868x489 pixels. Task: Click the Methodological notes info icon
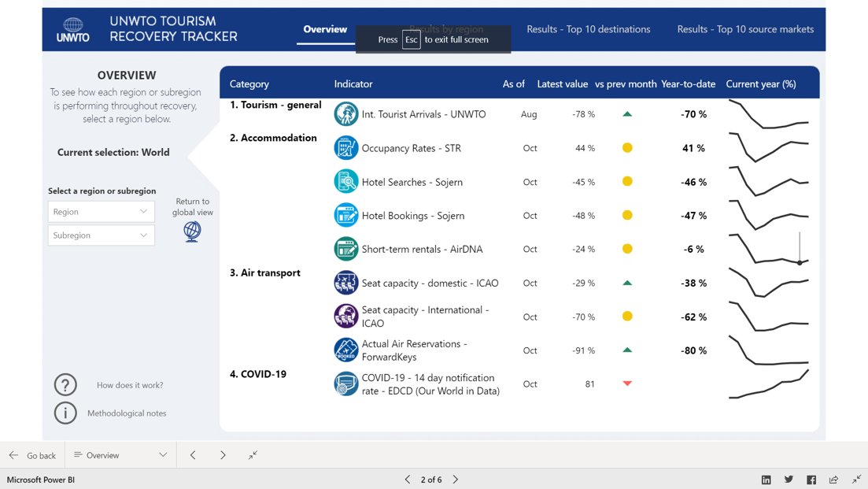coord(65,413)
